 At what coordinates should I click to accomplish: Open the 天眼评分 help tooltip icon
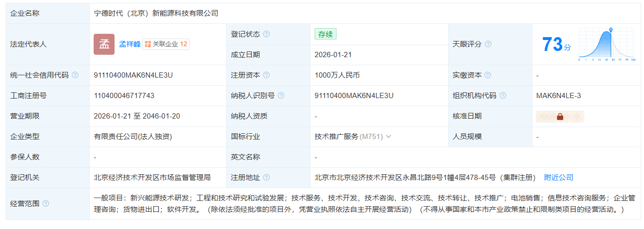[488, 44]
